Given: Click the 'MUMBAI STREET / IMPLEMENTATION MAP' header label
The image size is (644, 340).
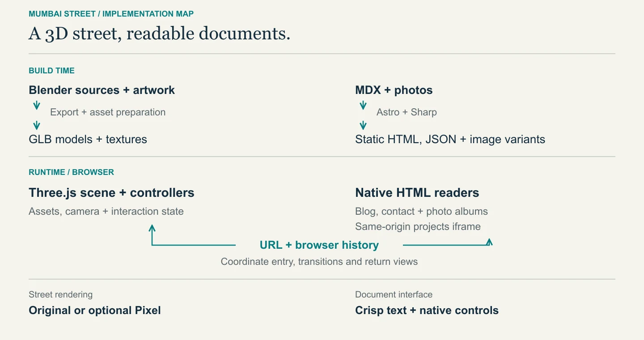Looking at the screenshot, I should [x=111, y=14].
